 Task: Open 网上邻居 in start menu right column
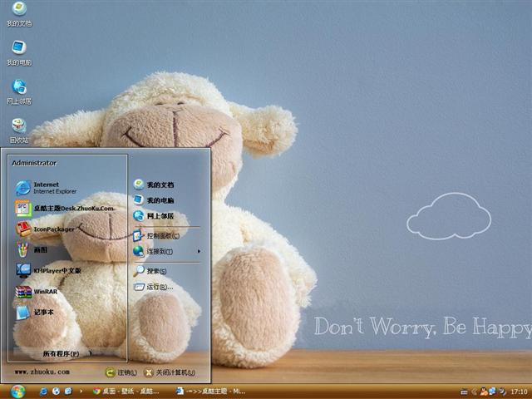(x=154, y=216)
